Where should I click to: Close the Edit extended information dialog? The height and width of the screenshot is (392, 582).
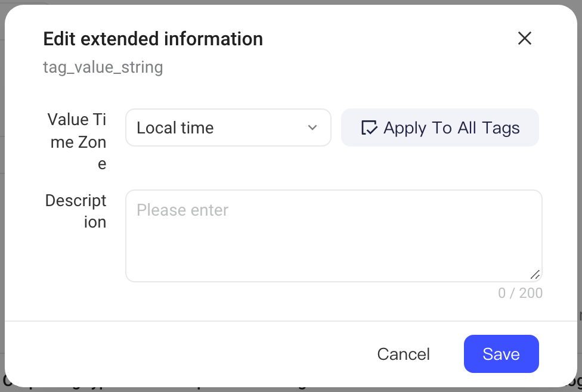[x=525, y=38]
